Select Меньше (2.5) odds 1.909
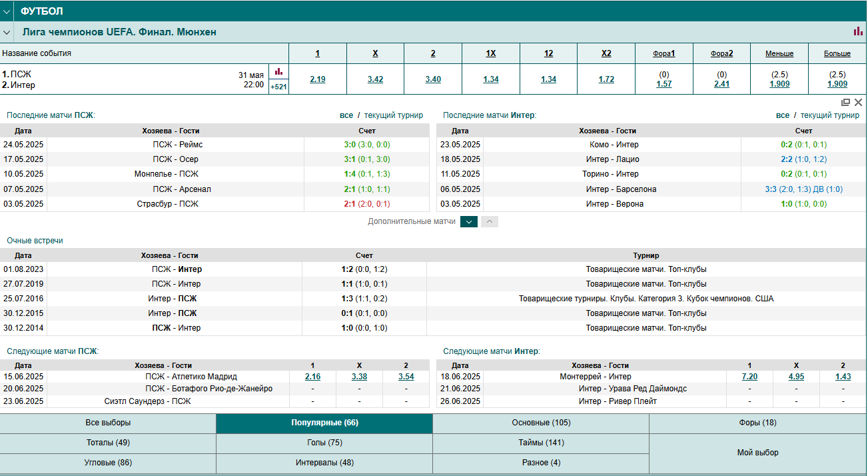 coord(779,83)
